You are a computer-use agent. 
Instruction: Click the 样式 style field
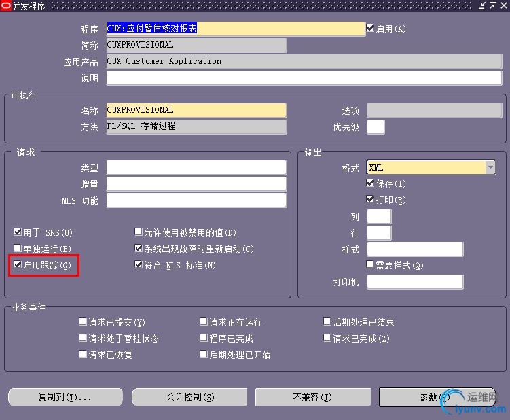[x=415, y=249]
